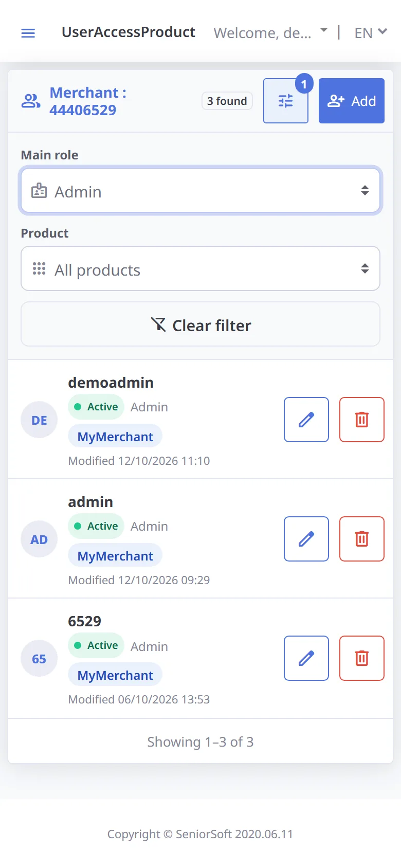401x868 pixels.
Task: Click the 65 avatar
Action: point(39,658)
